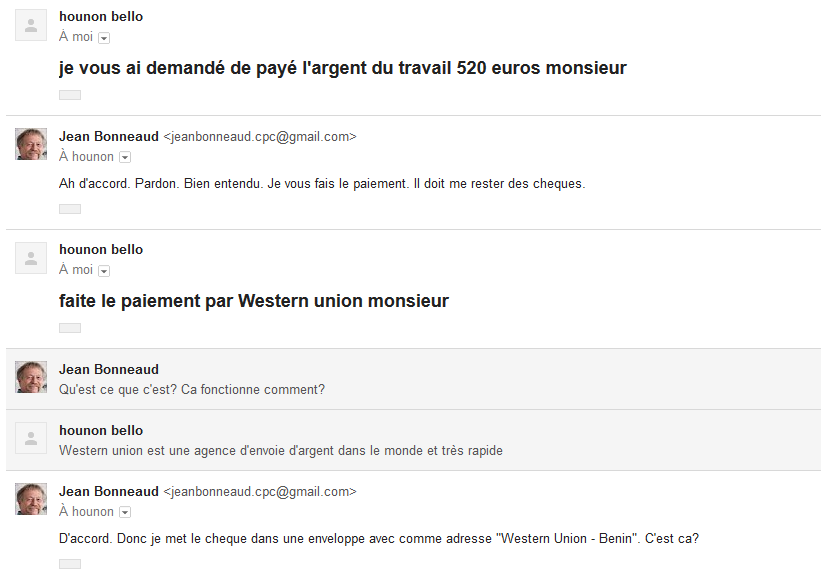Click hounon bello's avatar in collapsed "Western union est" message
The image size is (821, 577).
coord(31,438)
